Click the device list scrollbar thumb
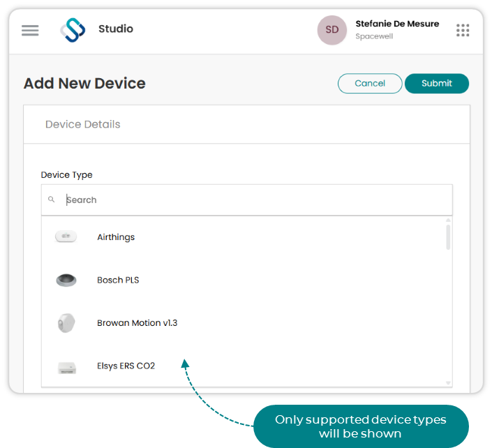The height and width of the screenshot is (448, 492). [x=448, y=237]
